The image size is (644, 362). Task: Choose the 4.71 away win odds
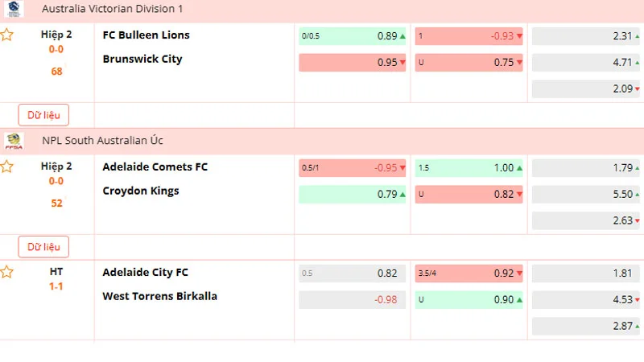click(586, 63)
